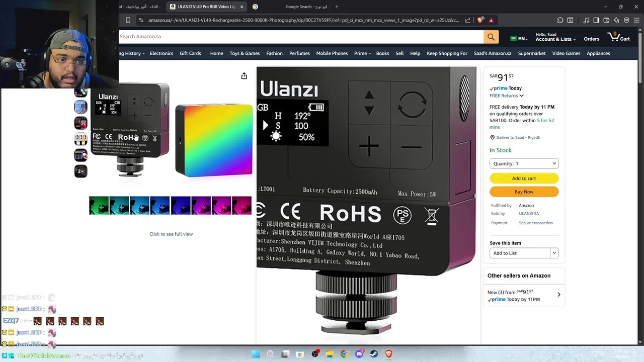Click the location pin icon near Deliver to Saad
The width and height of the screenshot is (644, 362).
(492, 137)
